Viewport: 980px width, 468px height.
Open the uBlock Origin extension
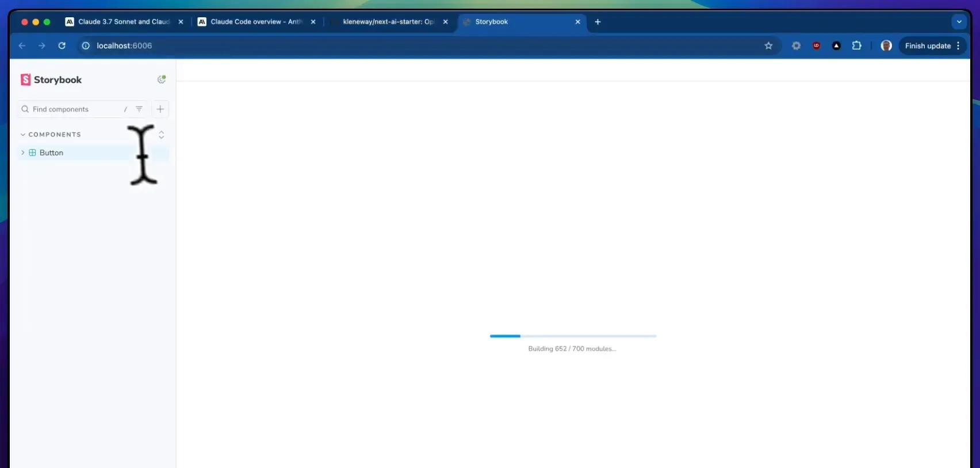[x=816, y=45]
